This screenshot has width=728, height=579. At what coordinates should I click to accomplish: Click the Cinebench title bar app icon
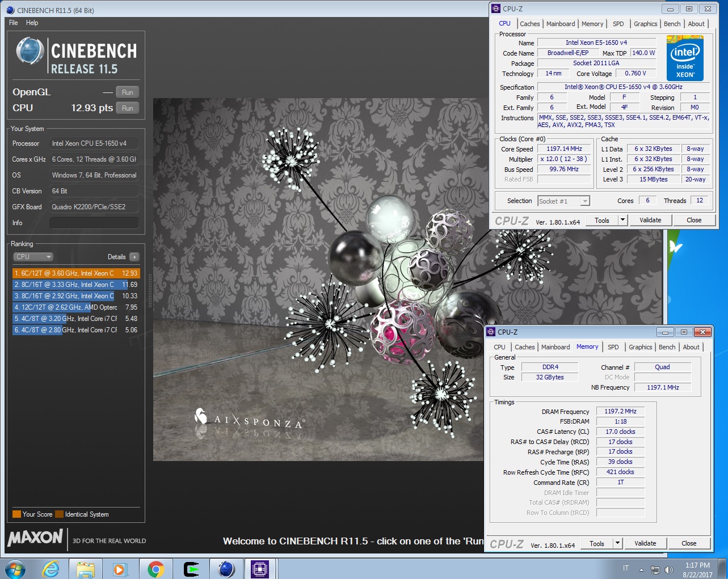[x=10, y=10]
